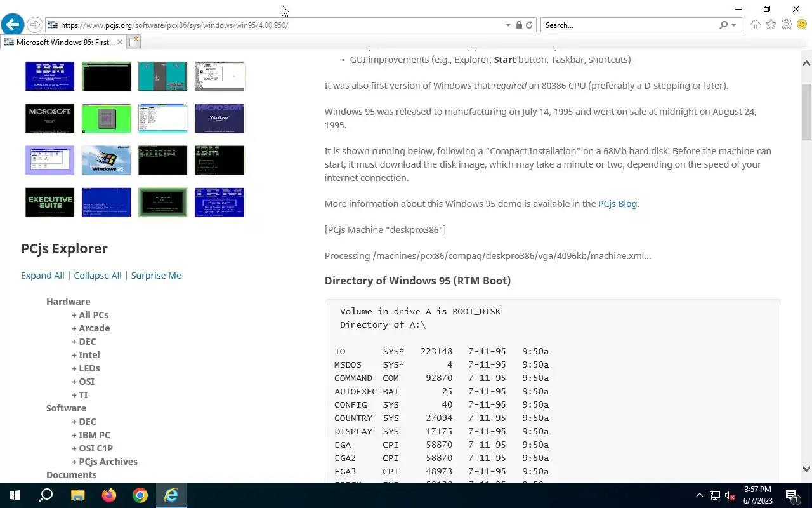Image resolution: width=812 pixels, height=508 pixels.
Task: Open the teal screen thumbnail first row
Action: pos(163,76)
